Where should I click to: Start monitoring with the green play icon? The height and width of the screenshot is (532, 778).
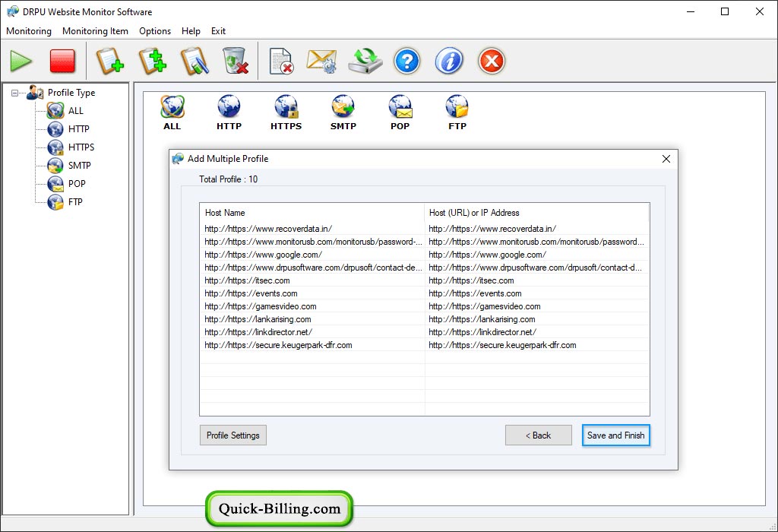coord(21,62)
